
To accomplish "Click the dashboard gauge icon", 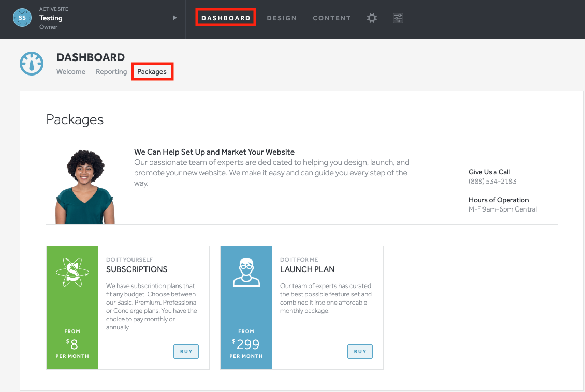I will click(x=32, y=64).
